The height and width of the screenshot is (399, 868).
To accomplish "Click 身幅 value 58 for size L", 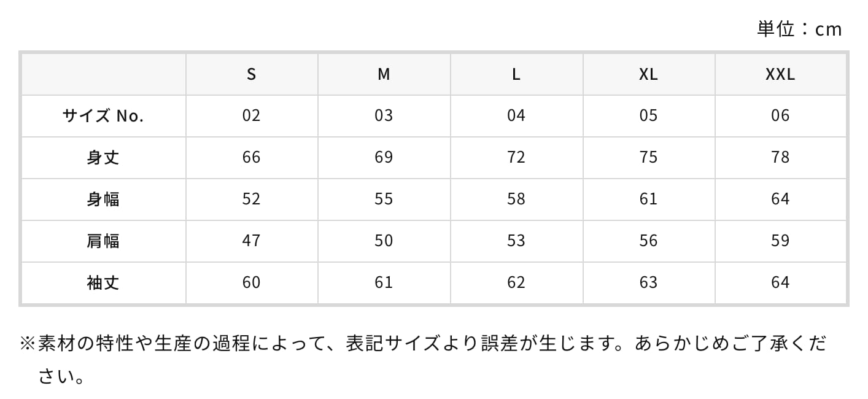I will coord(516,199).
